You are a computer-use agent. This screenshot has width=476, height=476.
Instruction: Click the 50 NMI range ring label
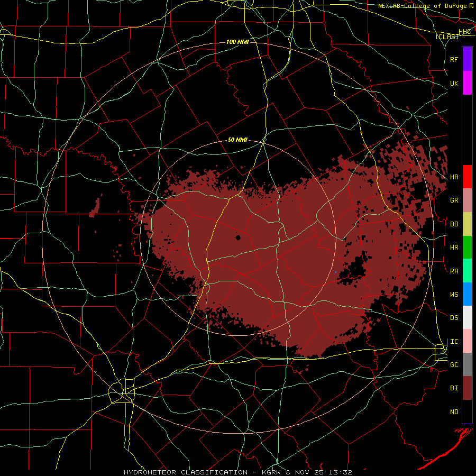pos(237,140)
